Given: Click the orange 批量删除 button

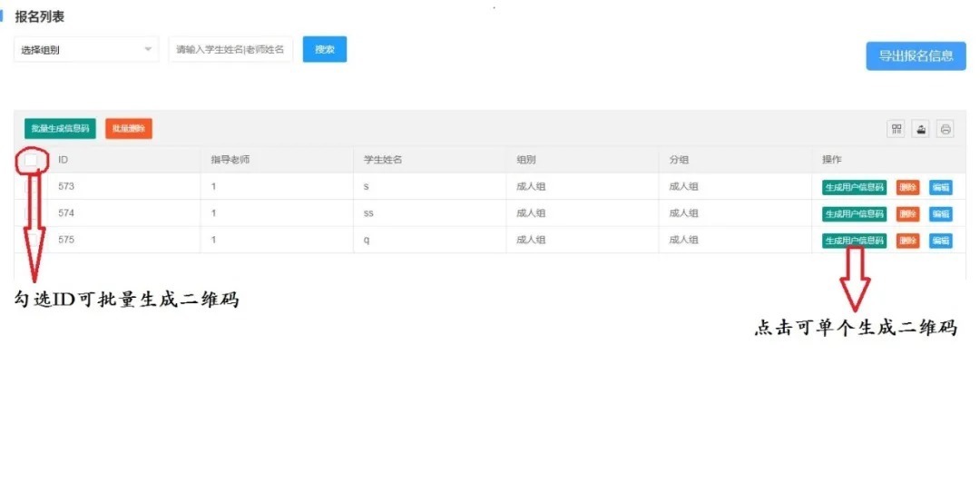Looking at the screenshot, I should (129, 128).
